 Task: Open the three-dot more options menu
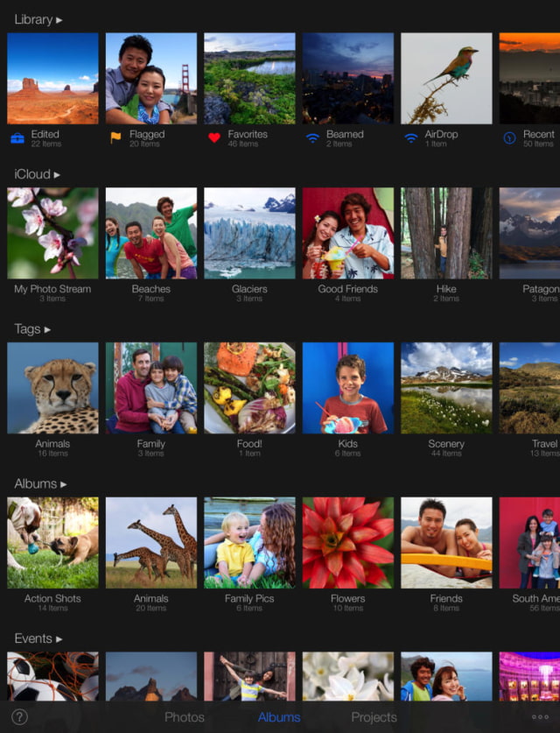(x=540, y=717)
